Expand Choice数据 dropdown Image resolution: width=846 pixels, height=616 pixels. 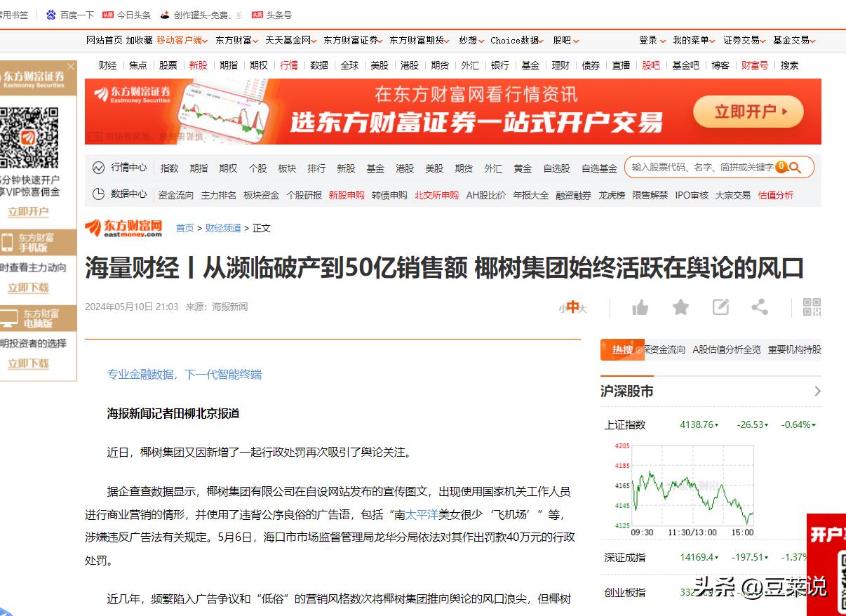518,40
